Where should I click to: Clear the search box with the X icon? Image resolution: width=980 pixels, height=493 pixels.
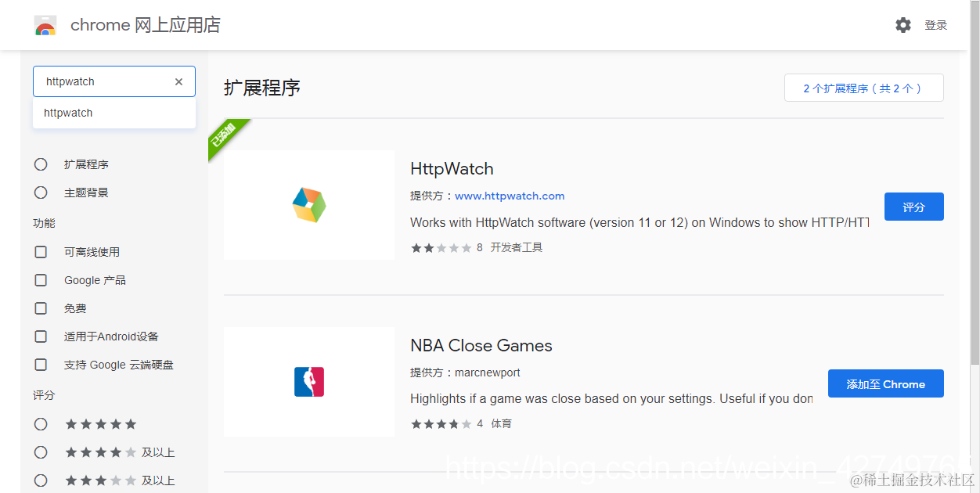178,81
